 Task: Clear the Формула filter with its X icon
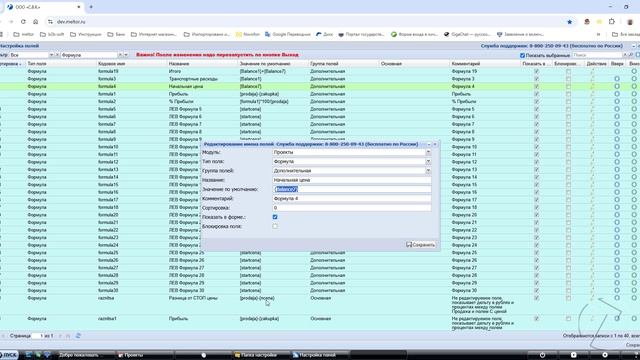[x=120, y=55]
